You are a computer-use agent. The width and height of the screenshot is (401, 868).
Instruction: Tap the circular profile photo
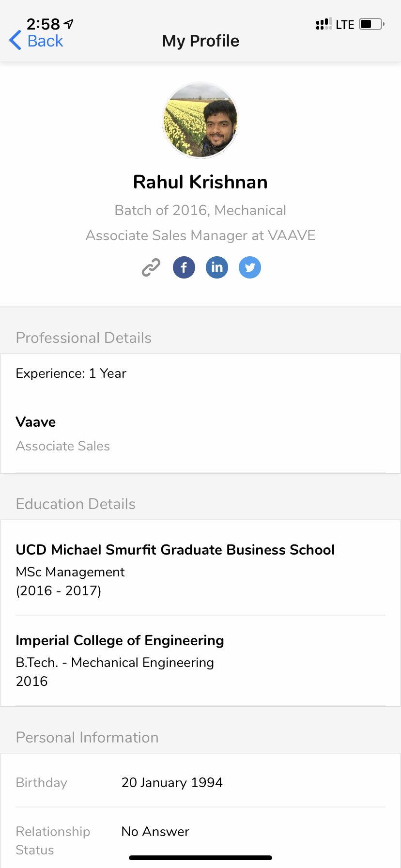tap(200, 120)
